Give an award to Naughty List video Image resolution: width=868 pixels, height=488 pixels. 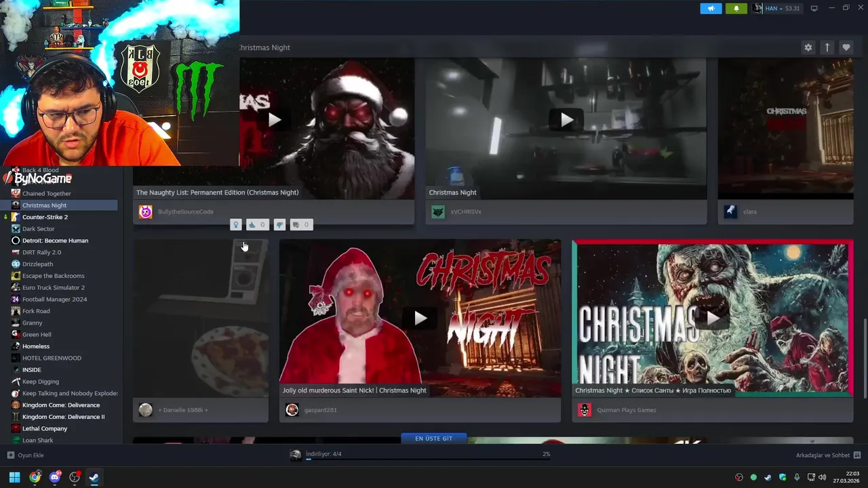(x=236, y=225)
